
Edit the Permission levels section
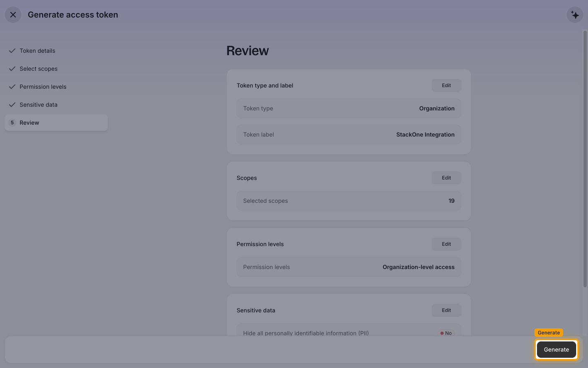click(x=446, y=244)
